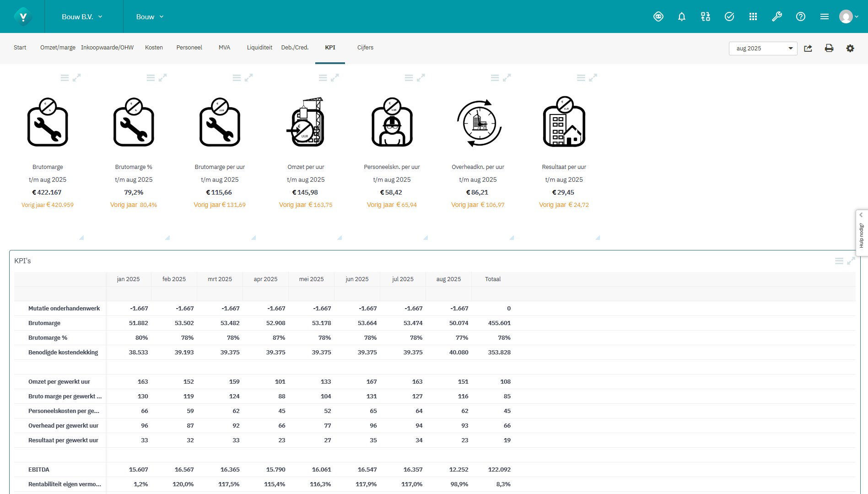Viewport: 868px width, 494px height.
Task: Open the Omzet/marge tab
Action: pos(57,47)
